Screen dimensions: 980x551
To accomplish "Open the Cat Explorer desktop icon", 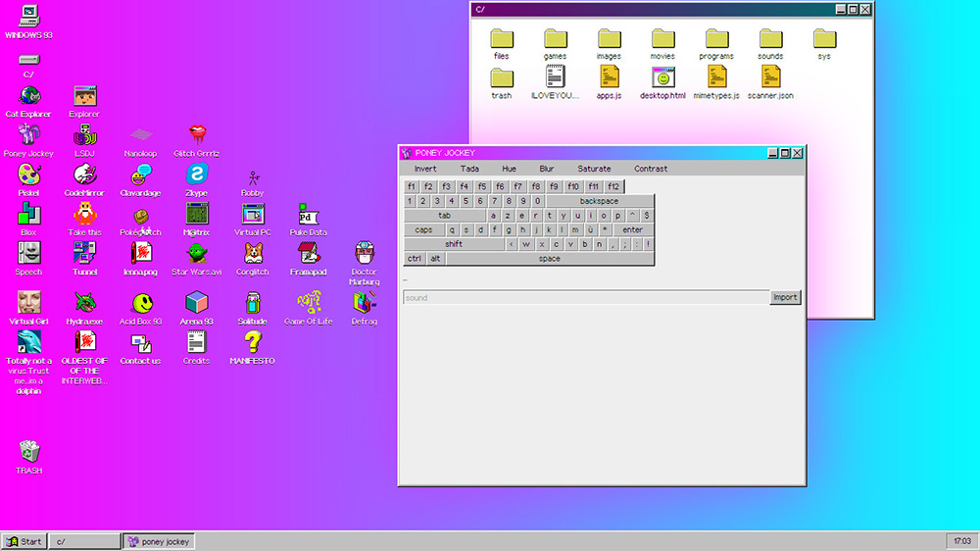I will (x=28, y=96).
